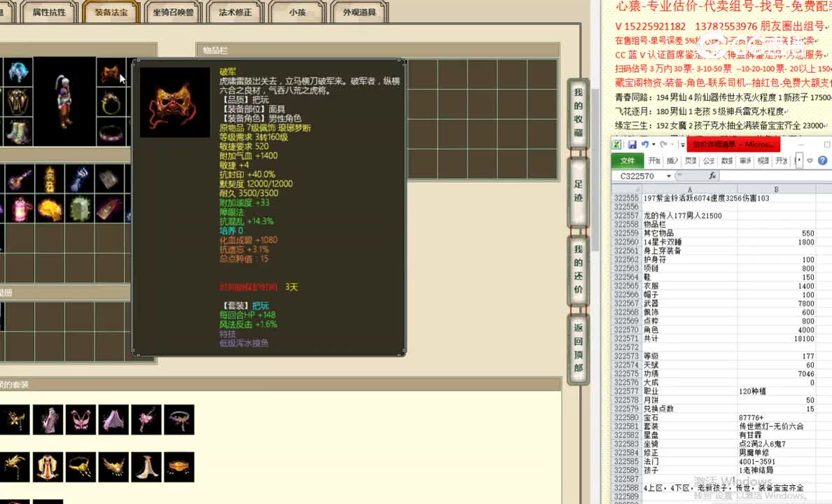Select the pink cloak costume icon
This screenshot has width=832, height=504.
pos(113,419)
